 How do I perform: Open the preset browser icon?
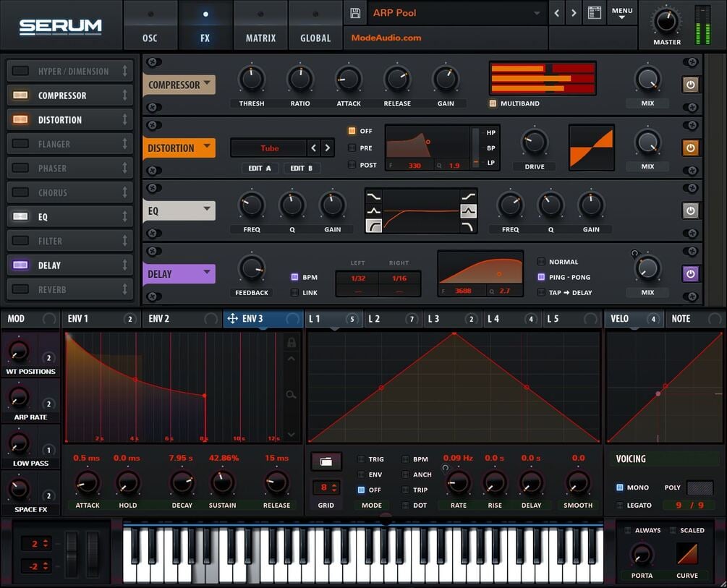[595, 13]
